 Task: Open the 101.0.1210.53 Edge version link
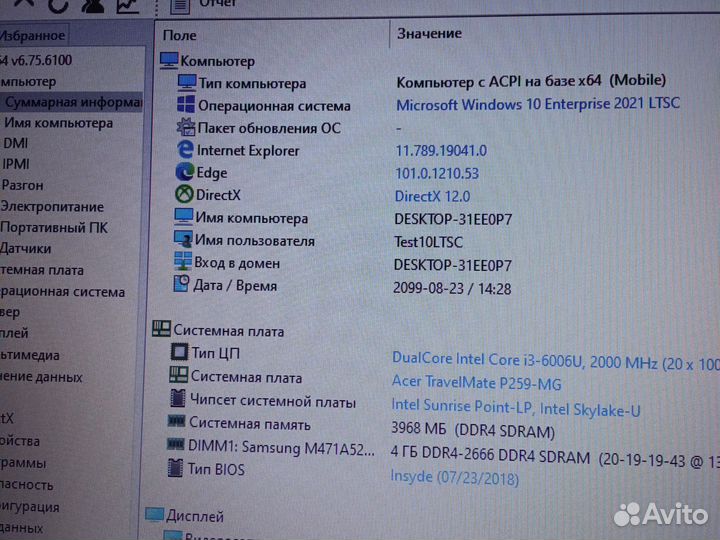(x=437, y=174)
